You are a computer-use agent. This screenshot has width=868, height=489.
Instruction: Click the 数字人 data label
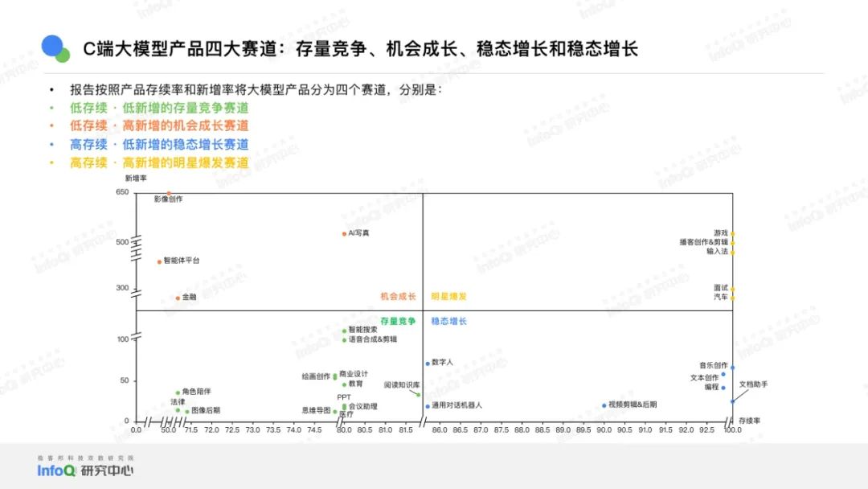point(442,362)
